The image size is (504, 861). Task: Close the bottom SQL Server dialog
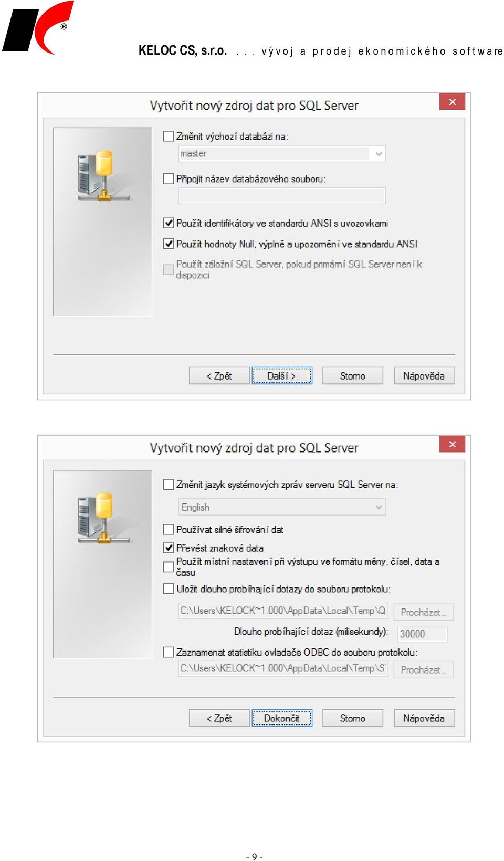pos(452,444)
